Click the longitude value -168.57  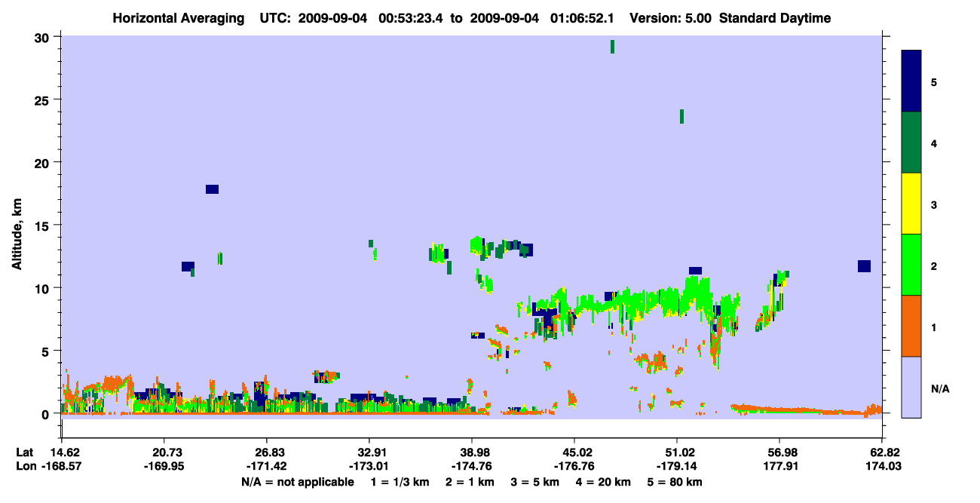pos(61,466)
